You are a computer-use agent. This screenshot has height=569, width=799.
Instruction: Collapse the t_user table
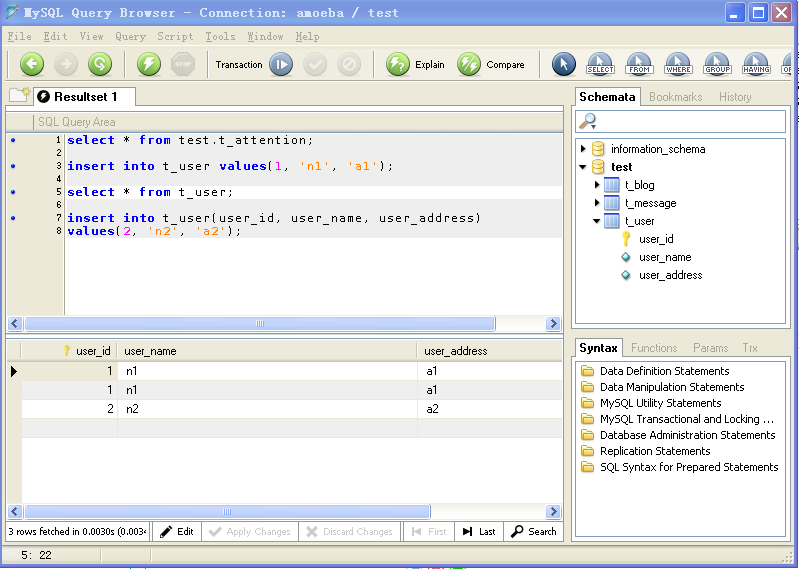(x=597, y=221)
